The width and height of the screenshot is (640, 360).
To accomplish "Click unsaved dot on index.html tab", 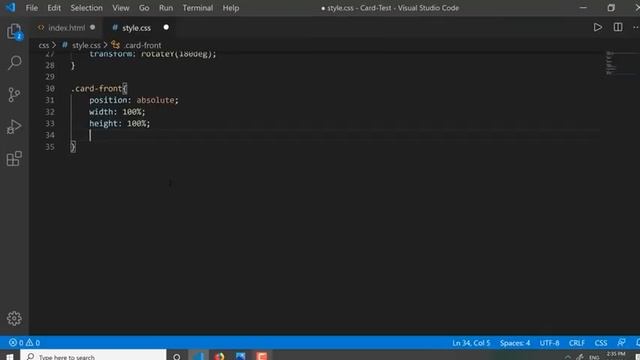I will 93,27.
